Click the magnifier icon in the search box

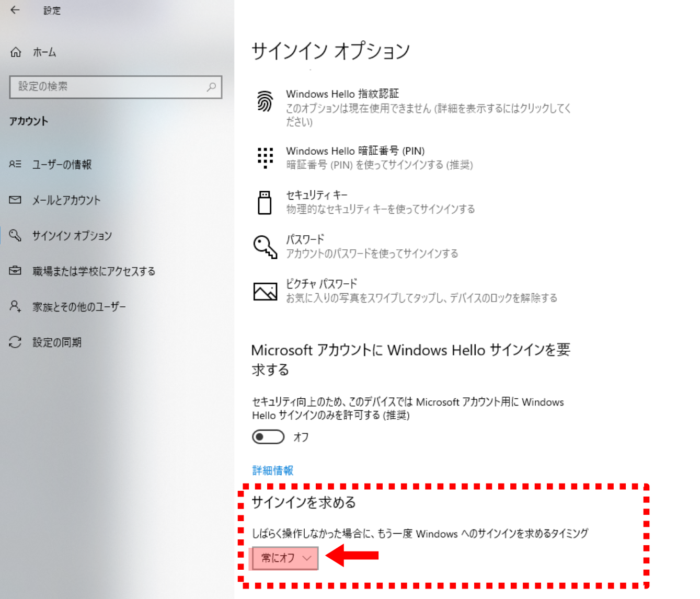(x=211, y=87)
